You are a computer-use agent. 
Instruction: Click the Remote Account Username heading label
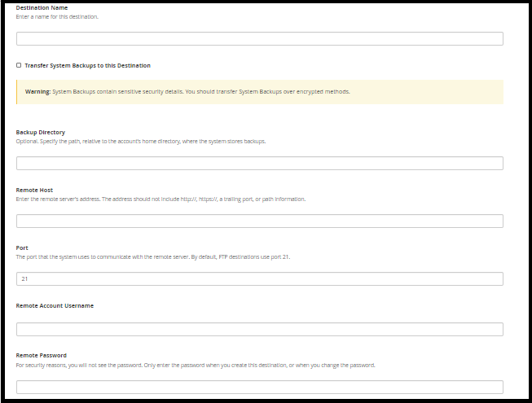[x=55, y=306]
